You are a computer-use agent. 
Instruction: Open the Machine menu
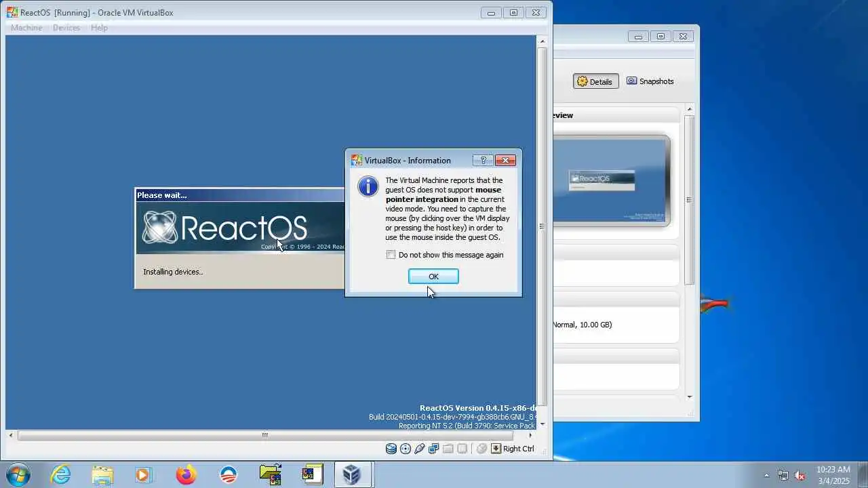pyautogui.click(x=26, y=28)
